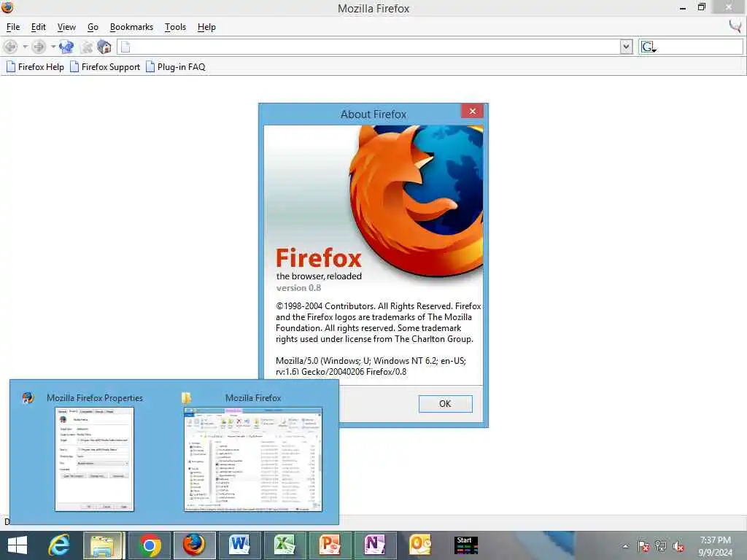Open the Windows Start button
The width and height of the screenshot is (747, 560).
pyautogui.click(x=18, y=545)
